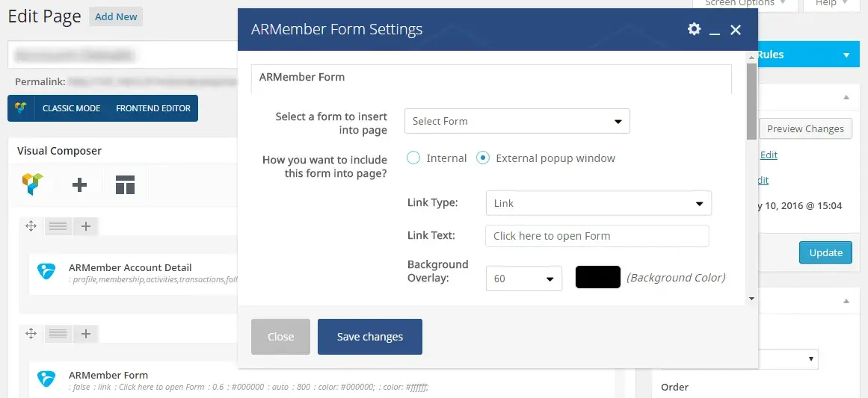Grab the first row's move handle icon

click(x=31, y=226)
